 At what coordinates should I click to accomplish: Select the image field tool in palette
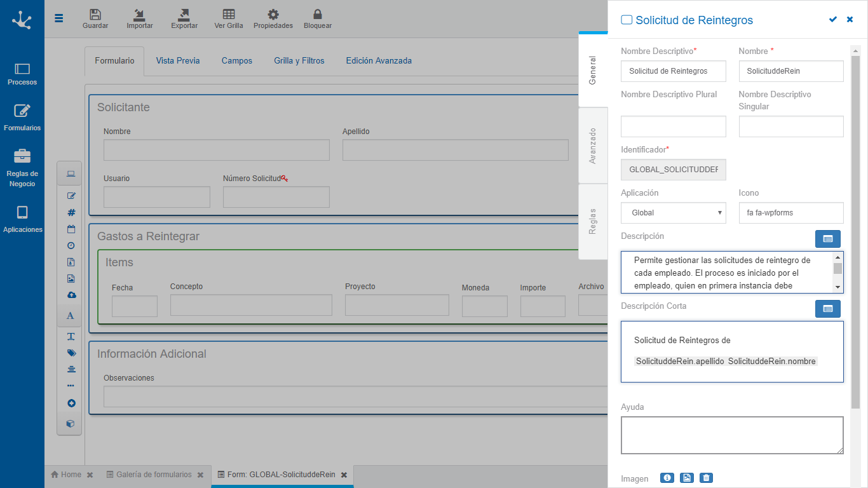click(71, 278)
